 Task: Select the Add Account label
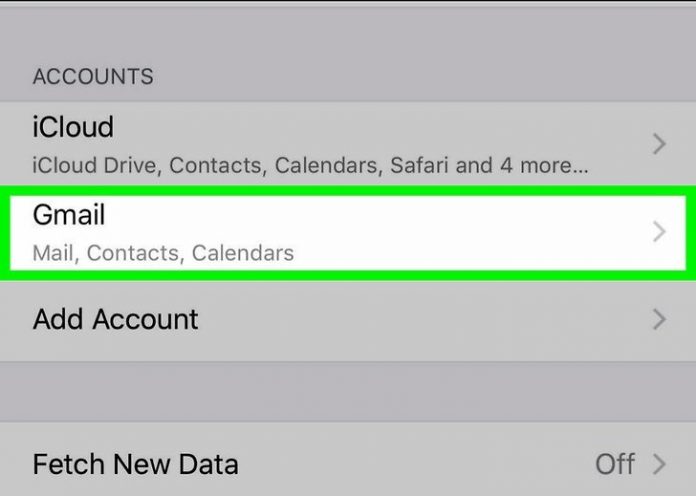[x=116, y=319]
